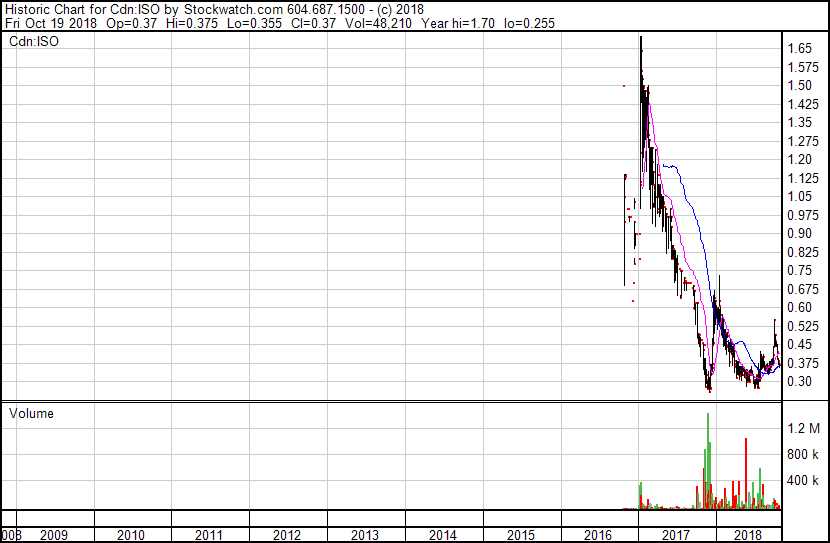Select the 2009 year label on time axis
This screenshot has width=830, height=543.
point(53,535)
